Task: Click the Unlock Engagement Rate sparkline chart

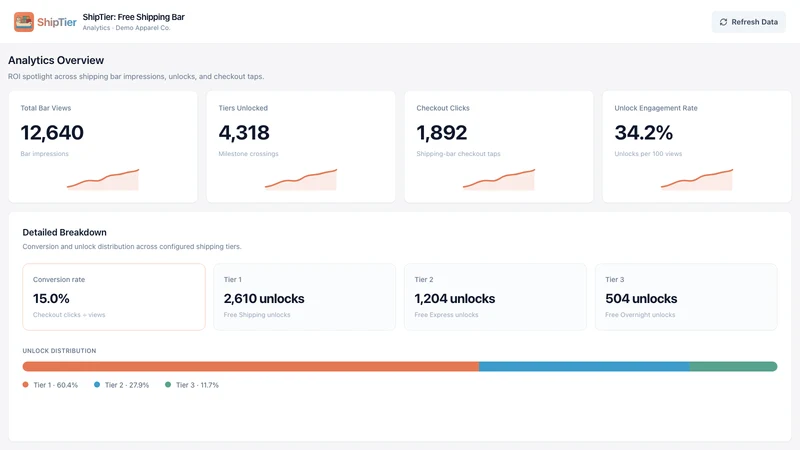Action: pyautogui.click(x=697, y=180)
